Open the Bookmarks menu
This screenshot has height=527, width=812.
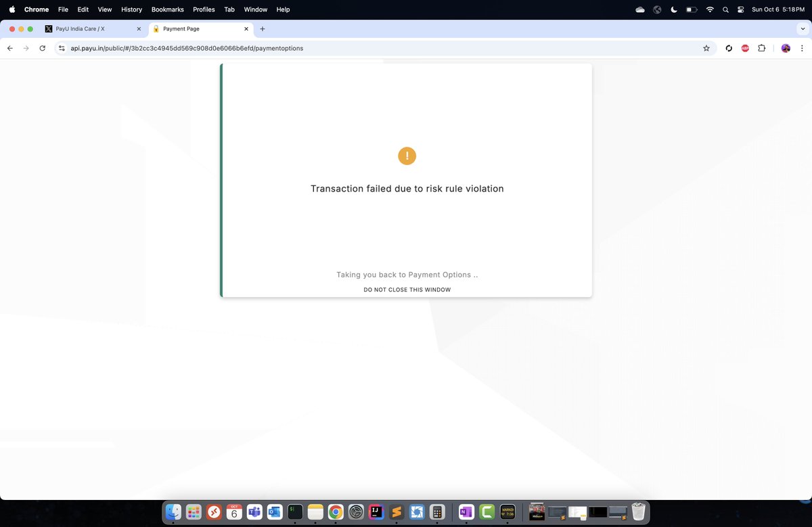[168, 9]
